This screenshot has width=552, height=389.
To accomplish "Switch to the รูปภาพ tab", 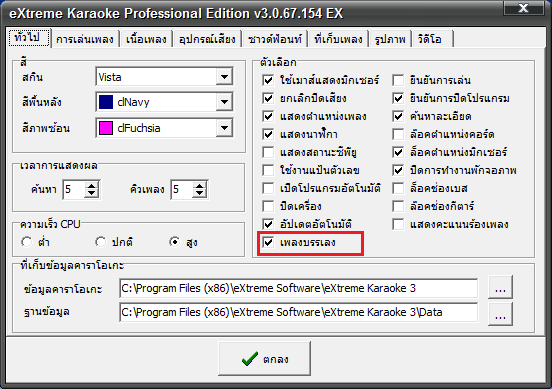I will [390, 39].
